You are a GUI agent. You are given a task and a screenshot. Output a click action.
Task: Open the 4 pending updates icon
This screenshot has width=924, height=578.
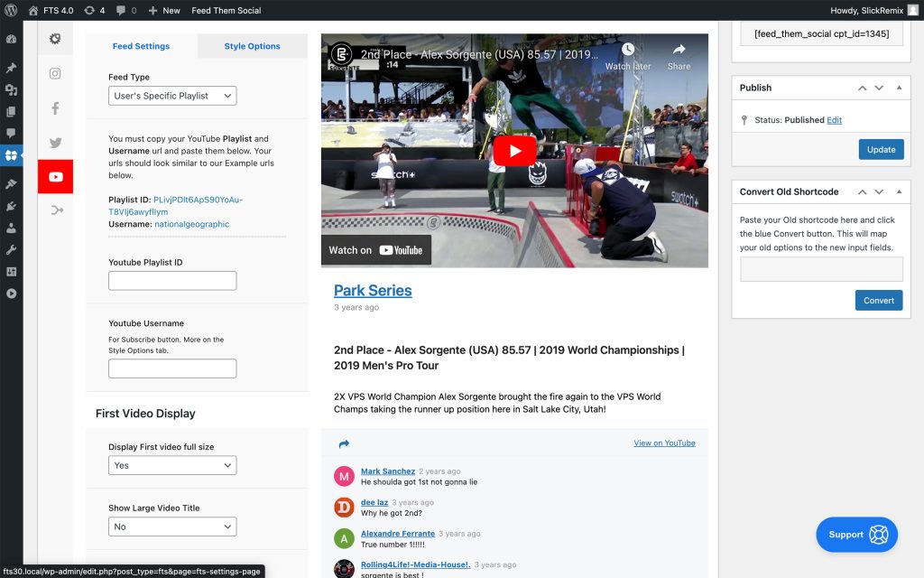[x=94, y=10]
